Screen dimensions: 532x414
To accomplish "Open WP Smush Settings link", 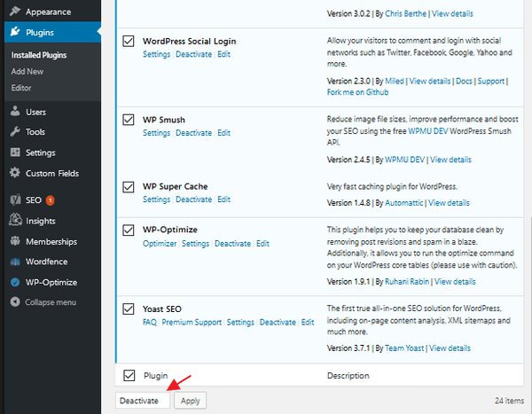I will click(x=156, y=133).
